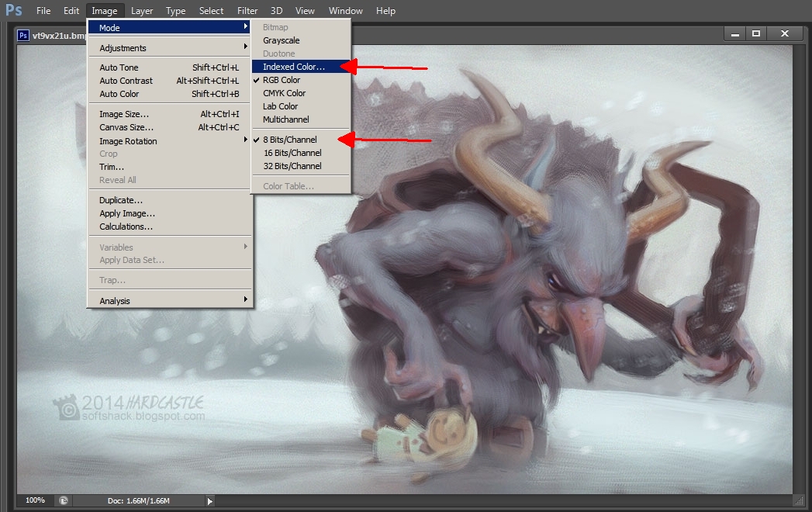Image resolution: width=812 pixels, height=512 pixels.
Task: Open the File menu
Action: (43, 10)
